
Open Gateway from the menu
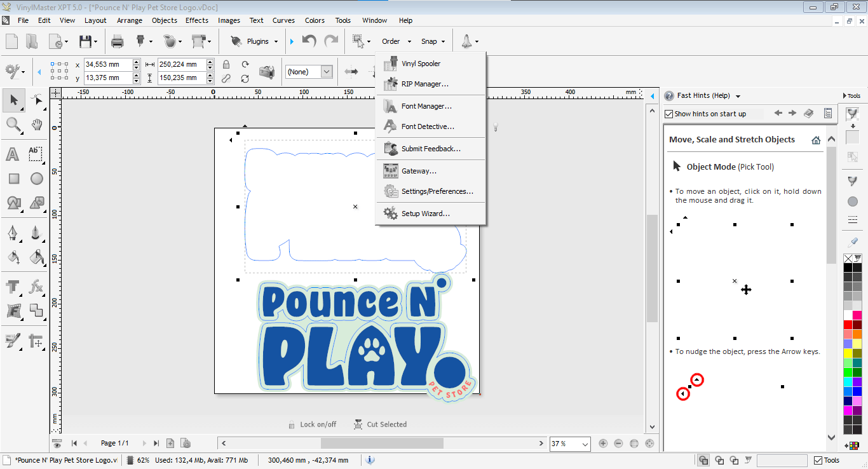(x=431, y=171)
